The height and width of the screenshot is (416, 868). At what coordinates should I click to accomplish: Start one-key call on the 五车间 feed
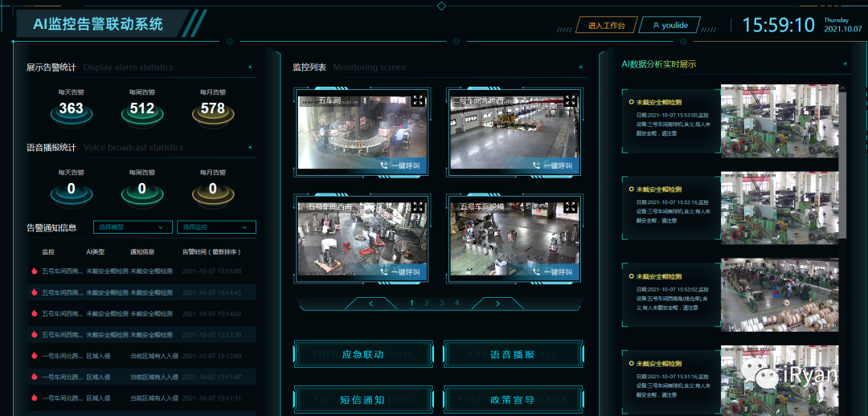coord(400,165)
